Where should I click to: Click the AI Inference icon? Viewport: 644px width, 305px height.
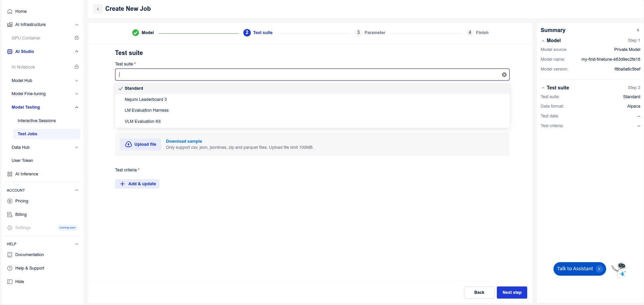pos(10,174)
